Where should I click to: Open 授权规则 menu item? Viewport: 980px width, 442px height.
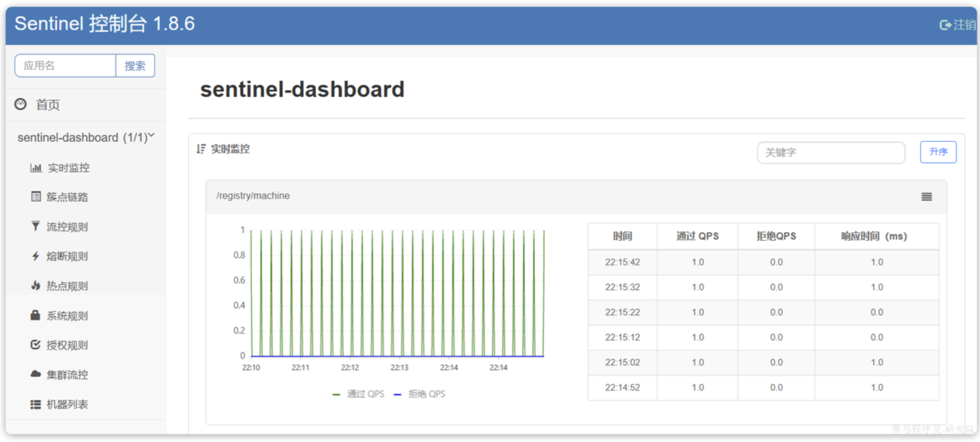point(67,345)
